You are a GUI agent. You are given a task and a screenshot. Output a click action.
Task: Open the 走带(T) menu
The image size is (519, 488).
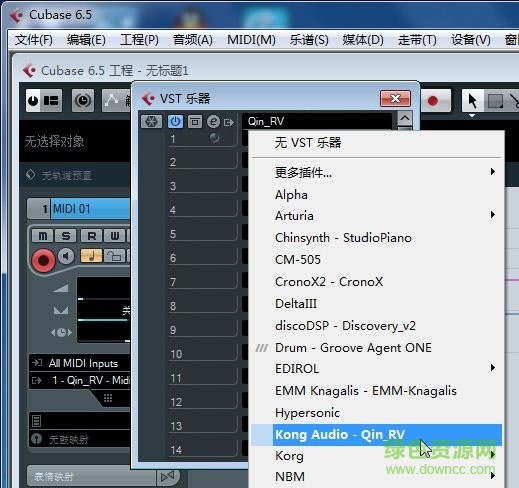click(417, 40)
